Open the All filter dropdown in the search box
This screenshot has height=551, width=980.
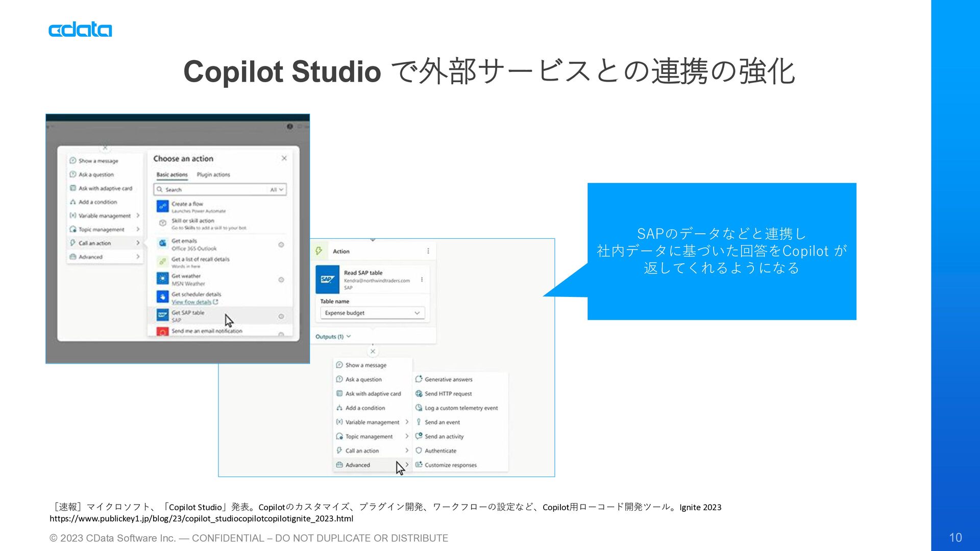click(276, 189)
